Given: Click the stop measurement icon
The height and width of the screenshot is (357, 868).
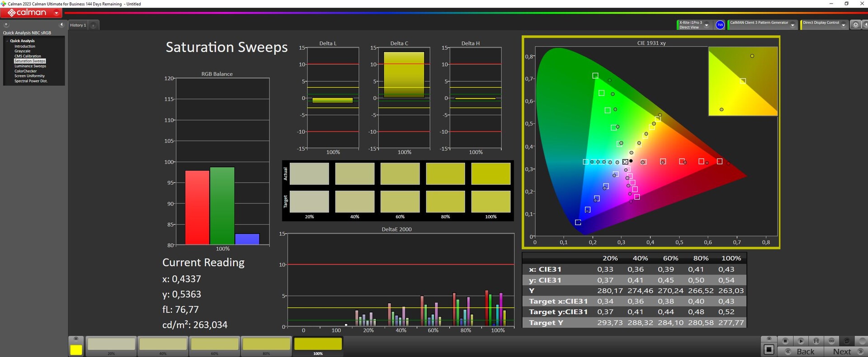Looking at the screenshot, I should click(785, 341).
